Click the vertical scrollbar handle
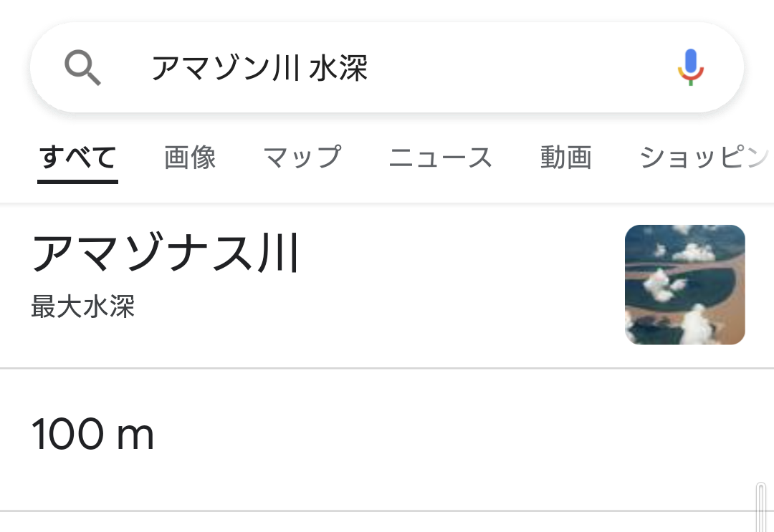Image resolution: width=774 pixels, height=532 pixels. (x=761, y=506)
